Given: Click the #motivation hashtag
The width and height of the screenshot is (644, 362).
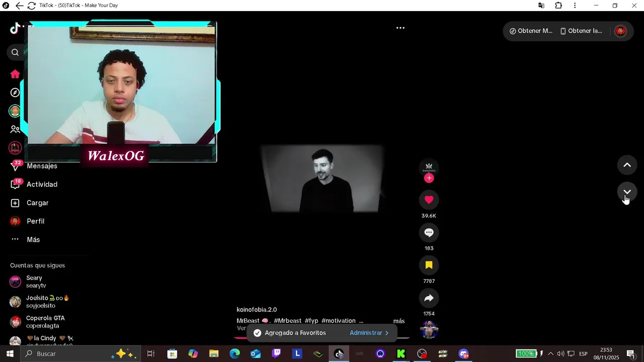Looking at the screenshot, I should (x=339, y=321).
